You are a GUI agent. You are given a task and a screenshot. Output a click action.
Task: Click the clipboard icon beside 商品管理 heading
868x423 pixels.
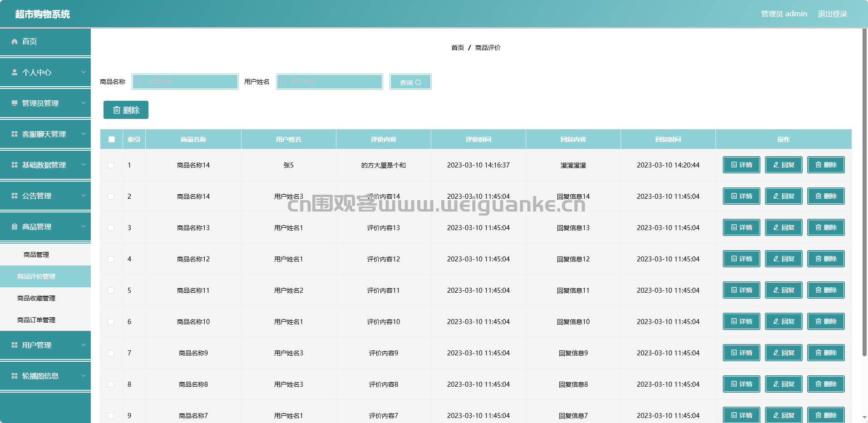tap(15, 226)
